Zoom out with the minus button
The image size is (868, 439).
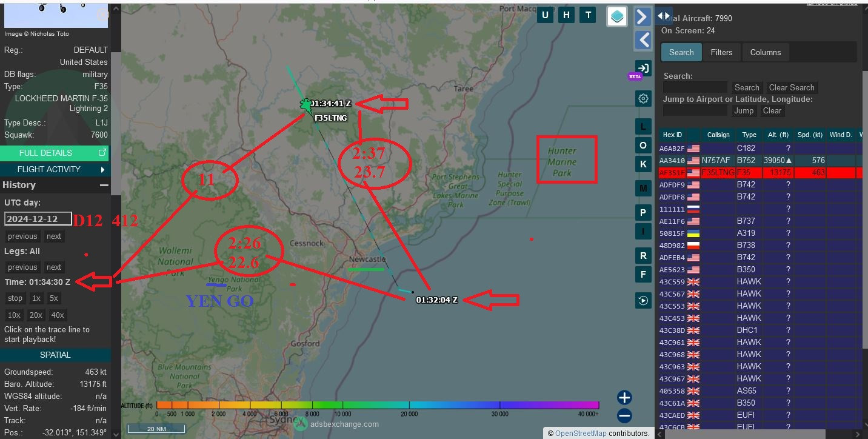(x=624, y=416)
